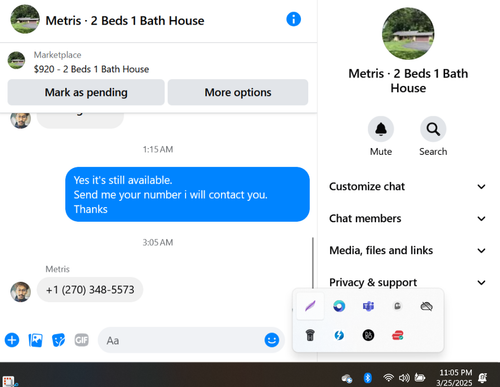Click purple feather icon in tray popup
500x387 pixels.
point(310,306)
